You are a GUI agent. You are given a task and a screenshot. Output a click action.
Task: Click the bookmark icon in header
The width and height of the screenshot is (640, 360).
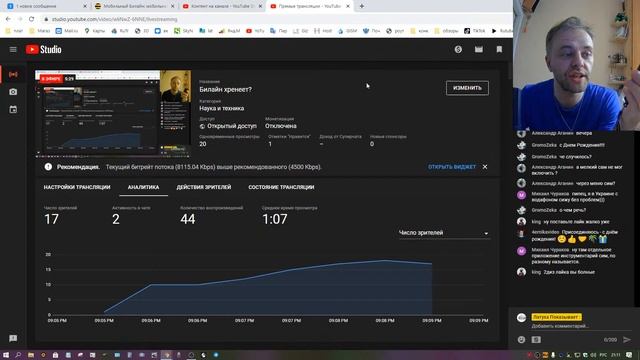click(499, 49)
